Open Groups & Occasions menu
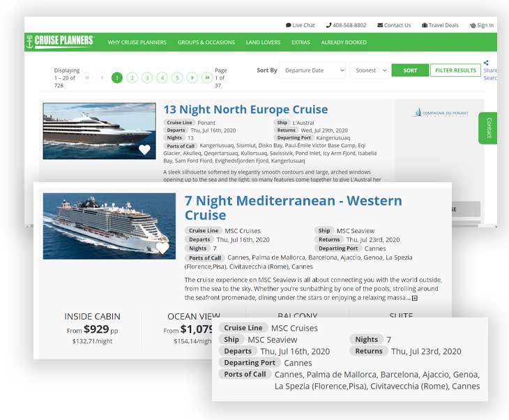The height and width of the screenshot is (420, 509). click(206, 43)
